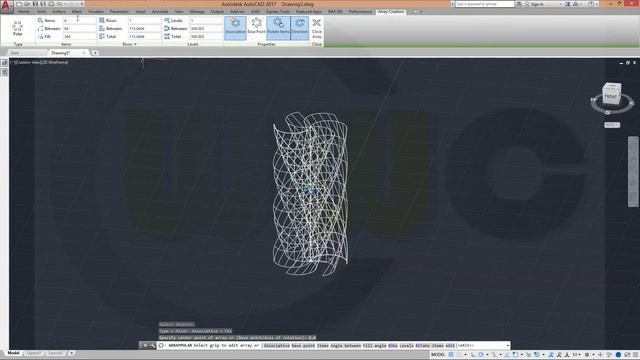The height and width of the screenshot is (360, 640).
Task: Add a new drawing tab with plus
Action: point(95,53)
